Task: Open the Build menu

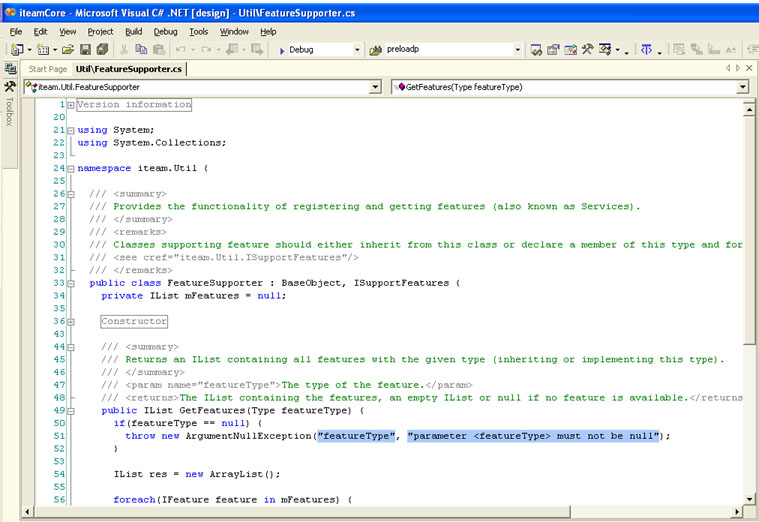Action: point(134,31)
